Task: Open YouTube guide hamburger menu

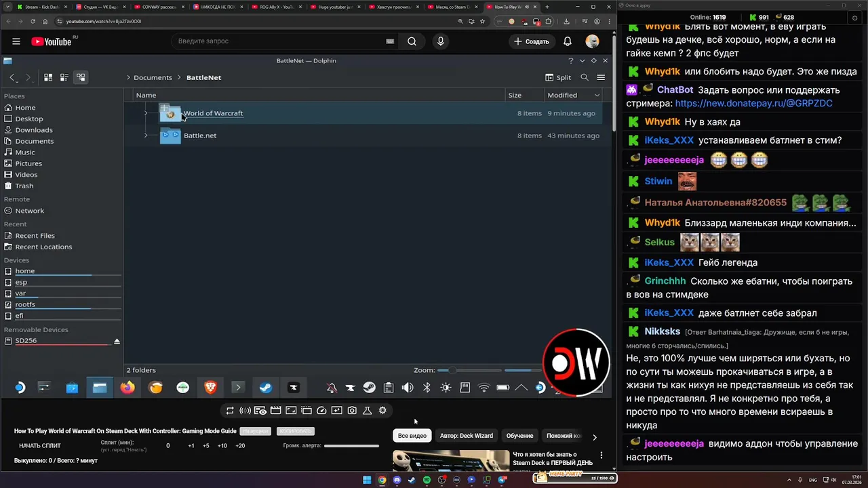Action: pyautogui.click(x=16, y=41)
